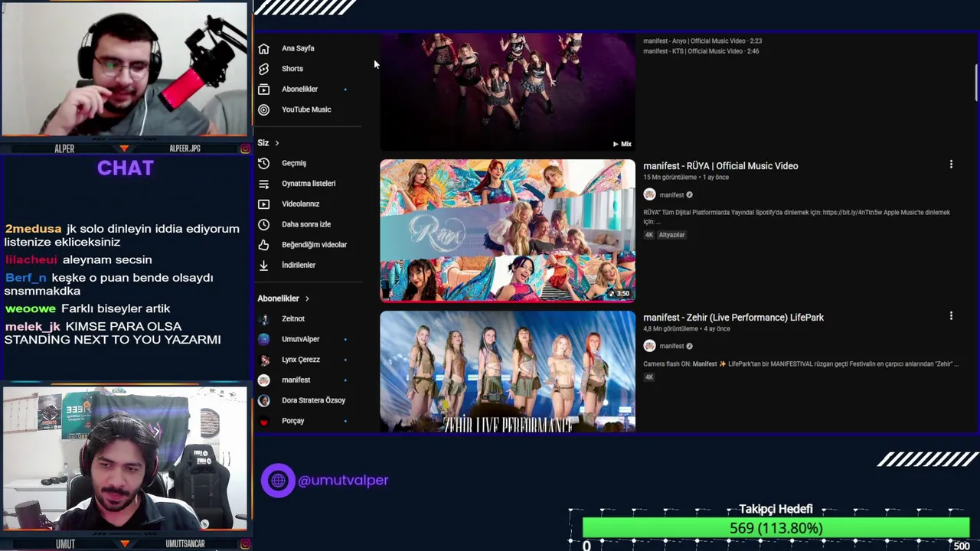Play the RÜYA video thumbnail
Image resolution: width=980 pixels, height=551 pixels.
pyautogui.click(x=508, y=230)
